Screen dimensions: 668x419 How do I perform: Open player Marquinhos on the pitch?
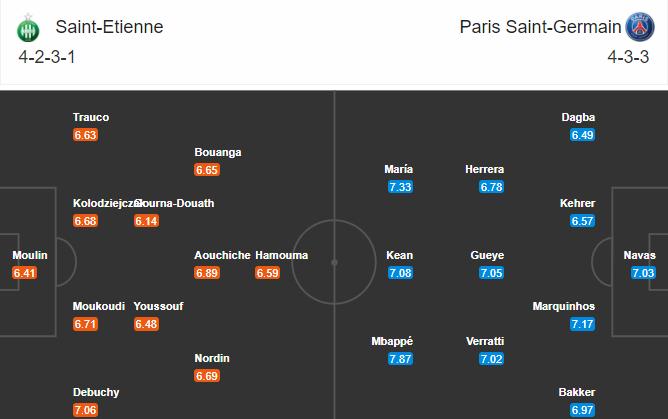click(564, 306)
